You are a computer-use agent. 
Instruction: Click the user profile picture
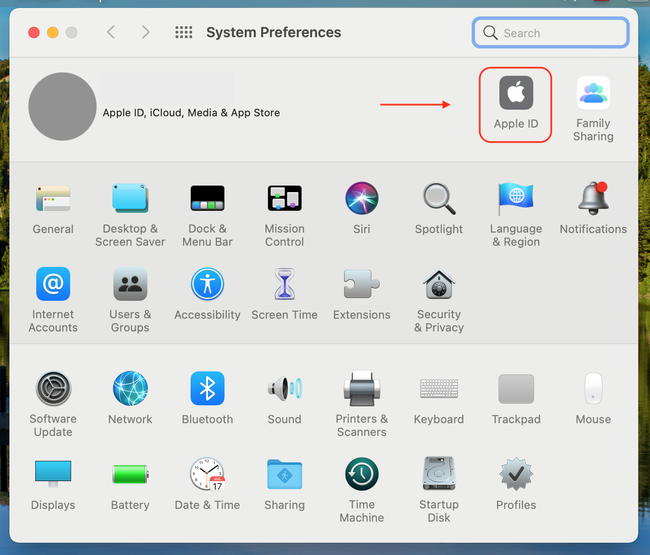[62, 107]
